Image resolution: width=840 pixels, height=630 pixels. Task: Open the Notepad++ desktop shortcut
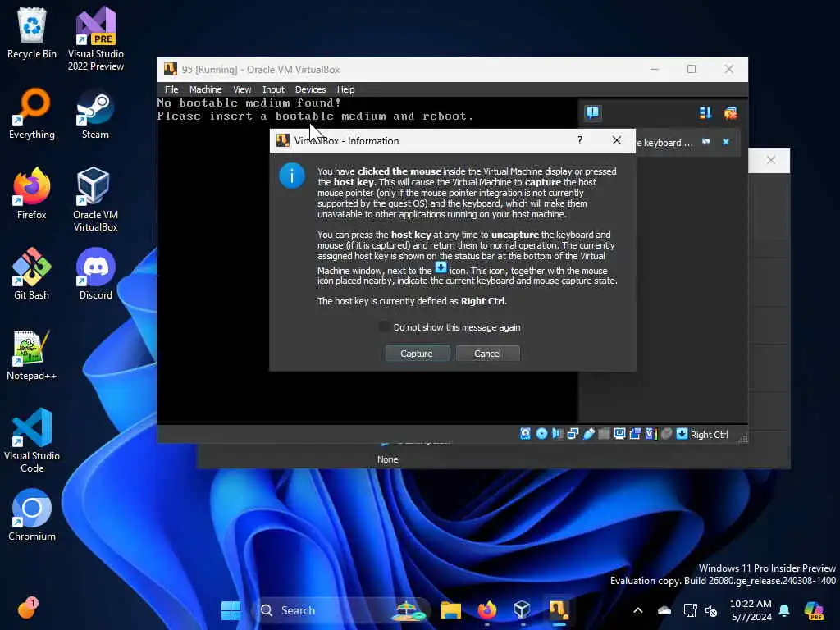32,354
